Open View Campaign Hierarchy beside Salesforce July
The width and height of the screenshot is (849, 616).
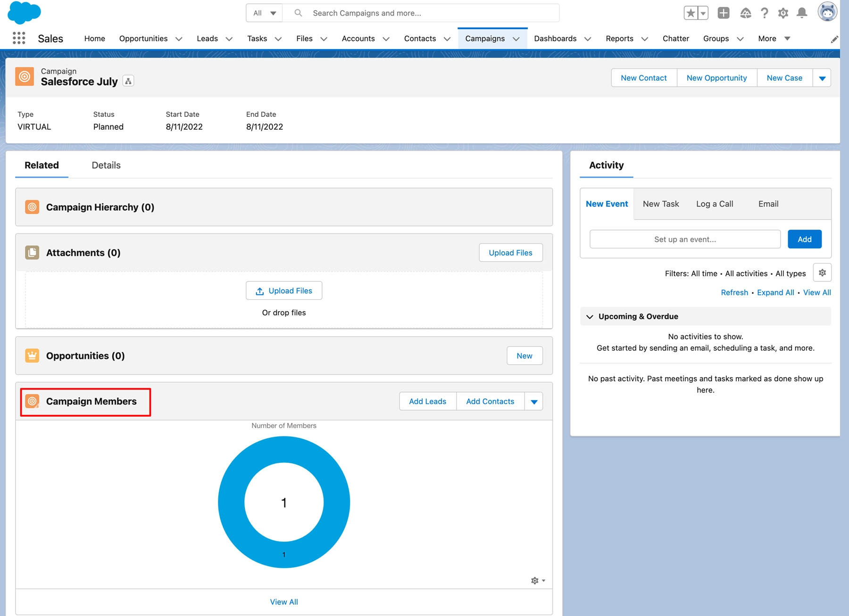pos(128,81)
